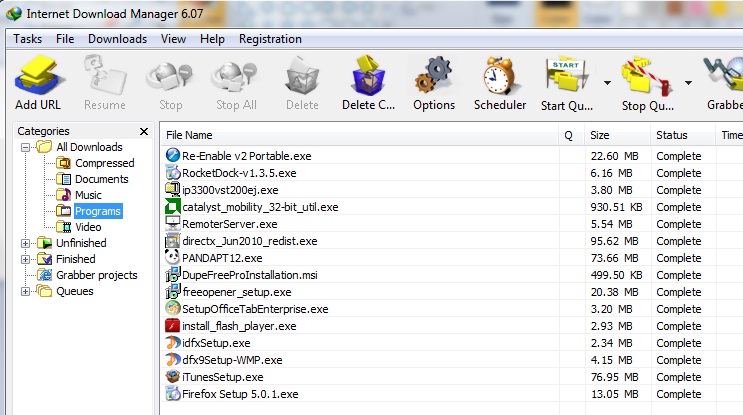Click the Firefox Setup 5.0.1.exe file icon
The width and height of the screenshot is (743, 415).
click(172, 393)
